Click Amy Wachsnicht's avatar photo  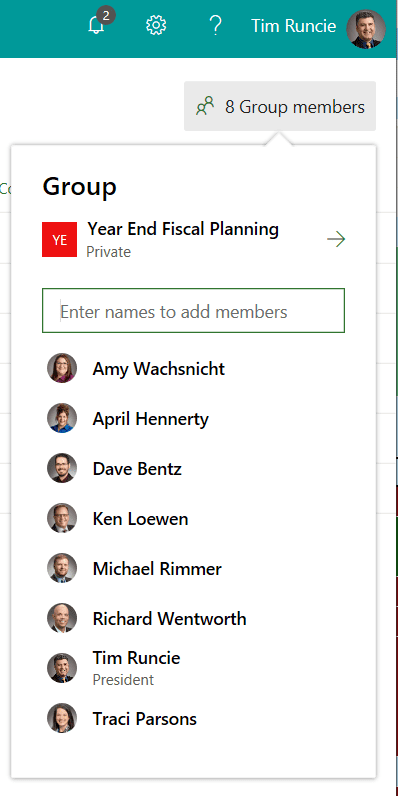point(62,368)
